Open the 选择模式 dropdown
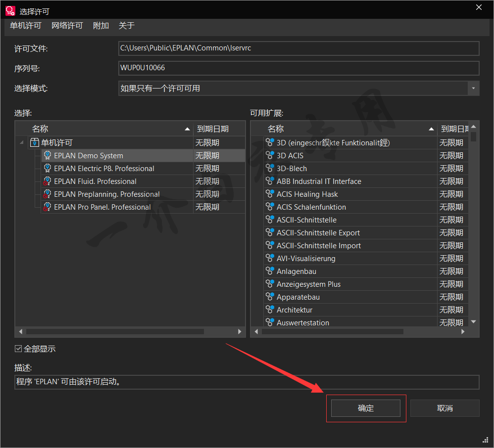 (473, 89)
